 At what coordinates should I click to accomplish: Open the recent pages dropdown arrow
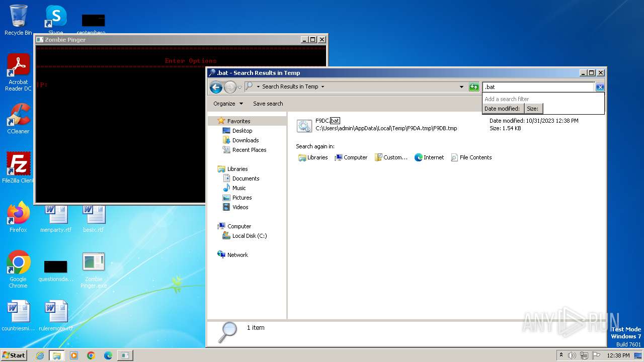tap(240, 87)
